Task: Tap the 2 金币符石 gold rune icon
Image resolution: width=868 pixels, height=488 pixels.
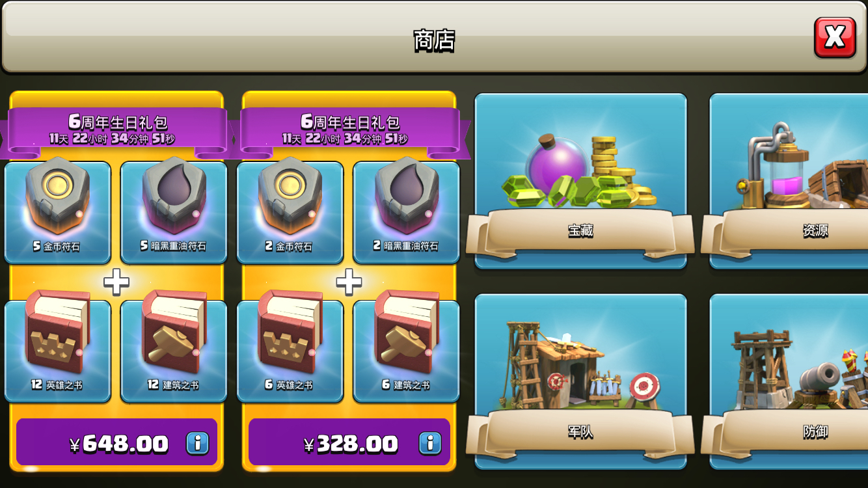Action: pos(290,212)
